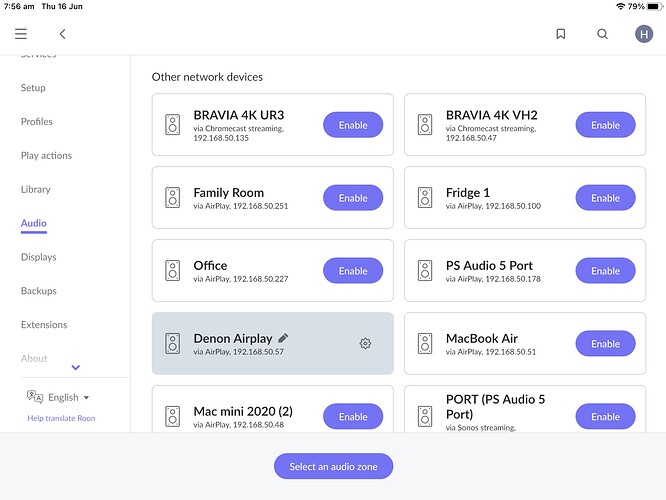
Task: Click the Office speaker icon
Action: point(172,271)
